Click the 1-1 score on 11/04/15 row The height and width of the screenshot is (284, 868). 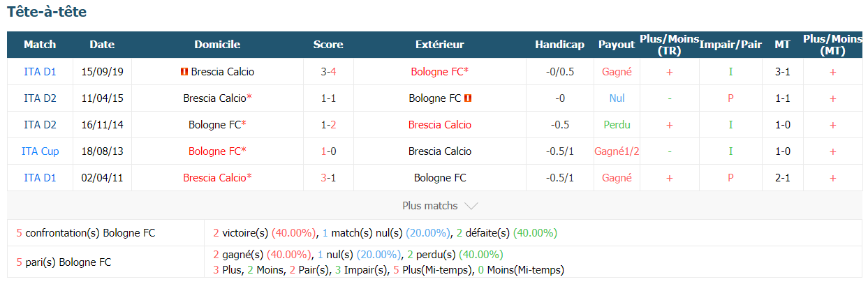tap(328, 98)
